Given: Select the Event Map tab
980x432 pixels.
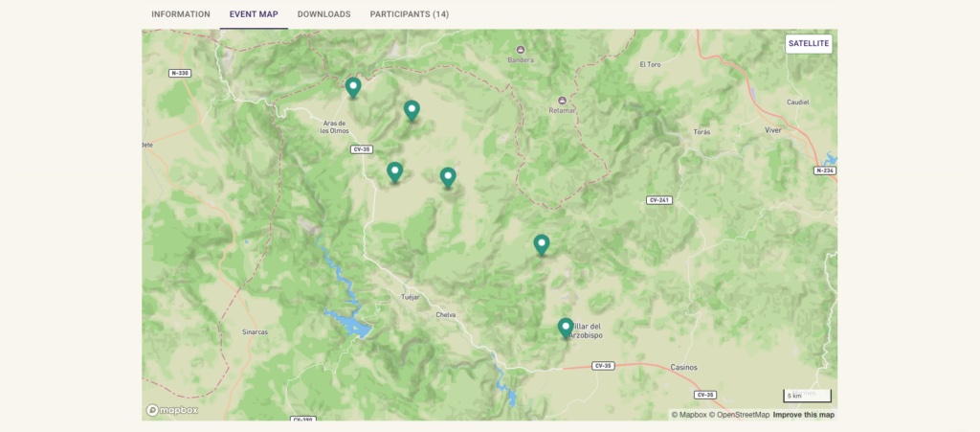Looking at the screenshot, I should click(x=254, y=14).
